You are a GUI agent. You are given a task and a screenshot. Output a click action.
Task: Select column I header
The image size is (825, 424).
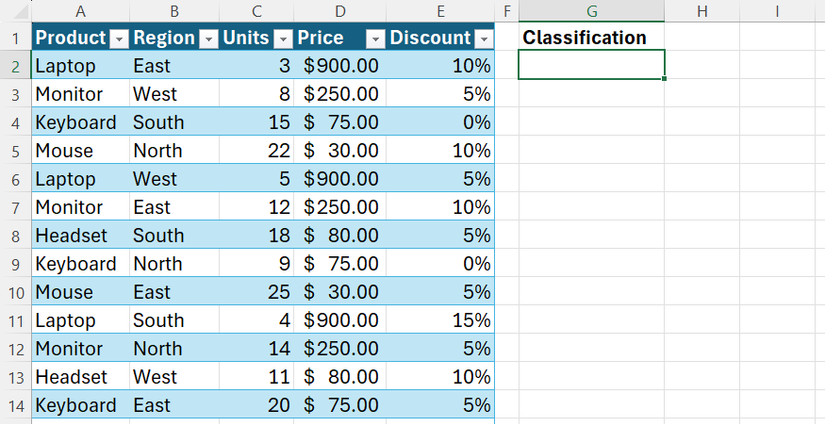pyautogui.click(x=777, y=11)
